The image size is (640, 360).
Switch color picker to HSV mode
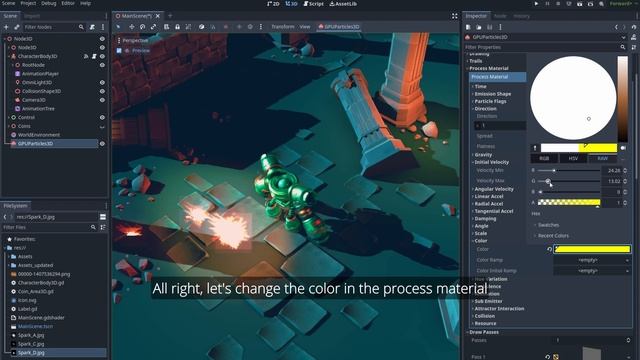(x=573, y=158)
